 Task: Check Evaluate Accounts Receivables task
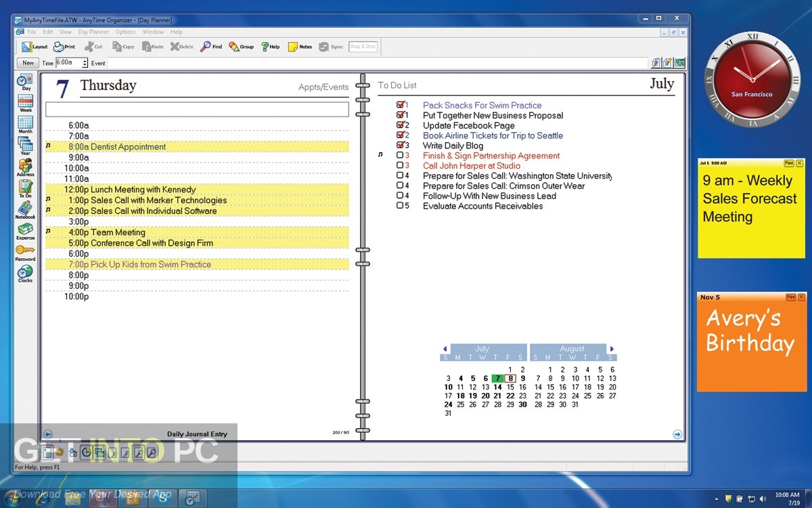[x=400, y=206]
